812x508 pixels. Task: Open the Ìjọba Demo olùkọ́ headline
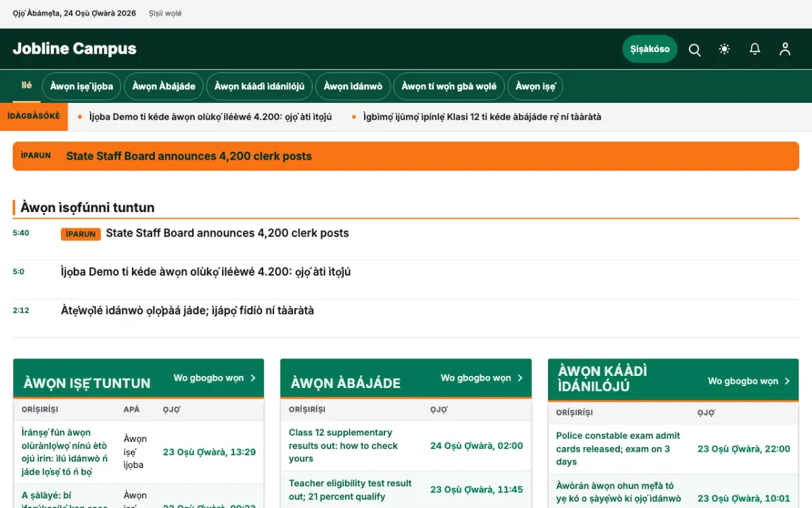(x=206, y=272)
